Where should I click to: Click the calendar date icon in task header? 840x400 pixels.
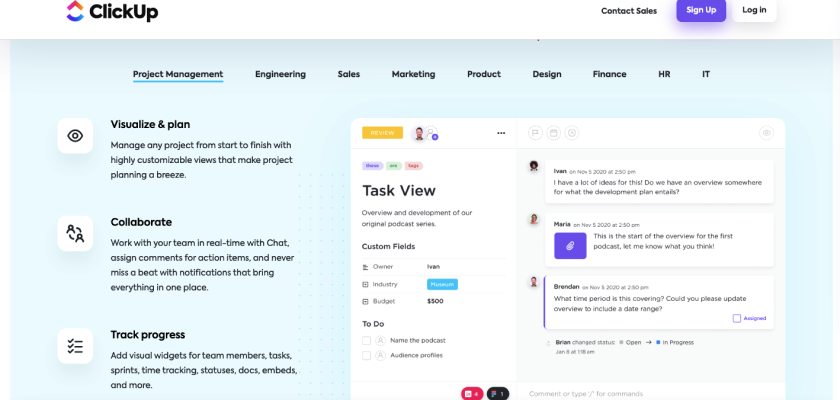pos(553,132)
